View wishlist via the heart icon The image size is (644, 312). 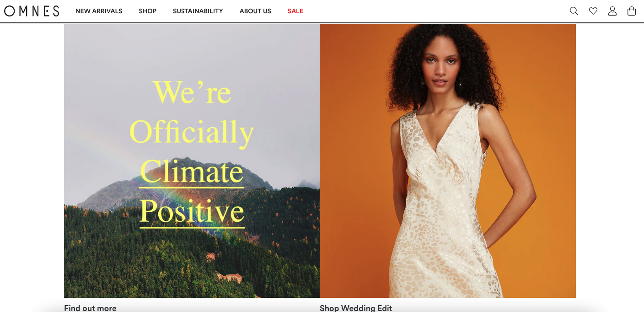point(593,11)
